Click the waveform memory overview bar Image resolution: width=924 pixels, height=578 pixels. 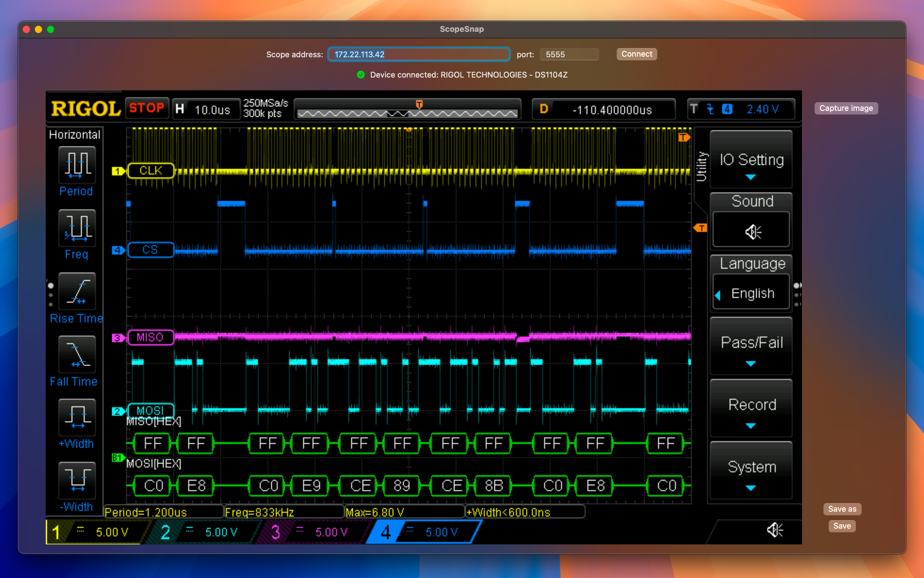[x=407, y=109]
